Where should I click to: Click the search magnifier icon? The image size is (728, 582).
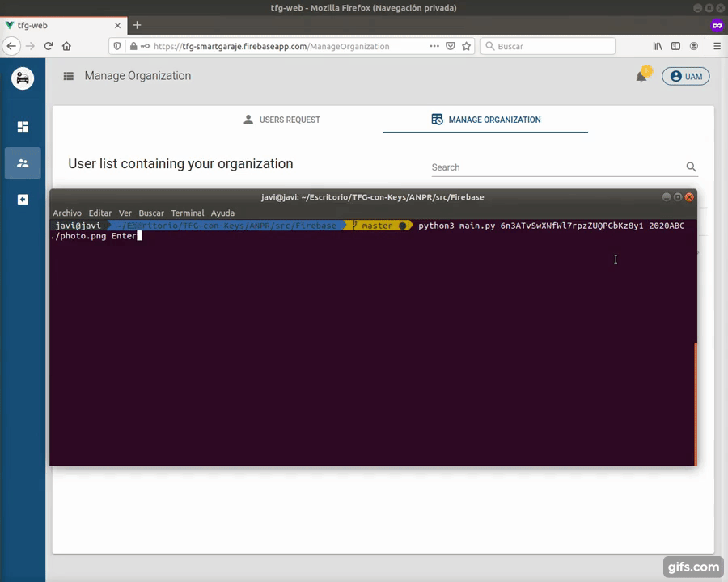[691, 167]
